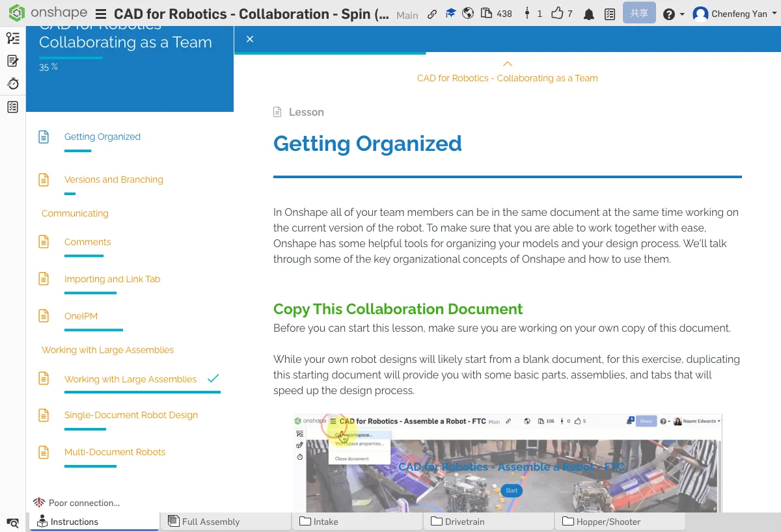Click the public globe icon
Viewport: 781px width, 532px height.
[468, 14]
